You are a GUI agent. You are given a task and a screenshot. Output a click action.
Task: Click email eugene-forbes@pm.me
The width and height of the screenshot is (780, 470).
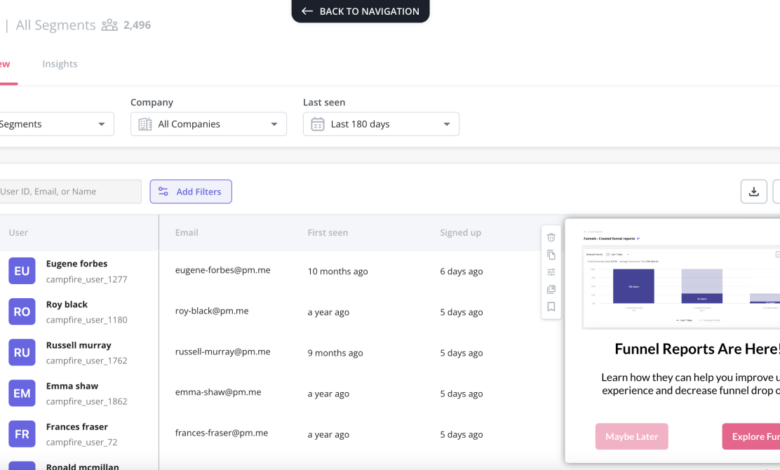point(223,270)
